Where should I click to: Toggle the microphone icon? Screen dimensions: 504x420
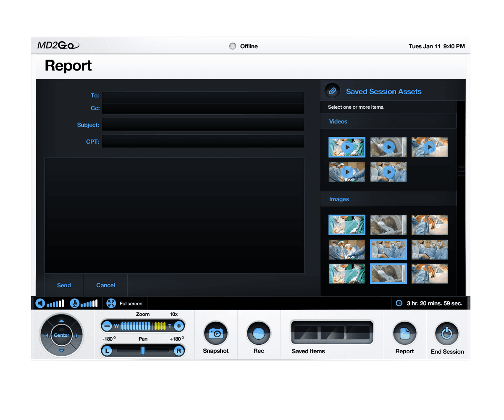pyautogui.click(x=75, y=303)
